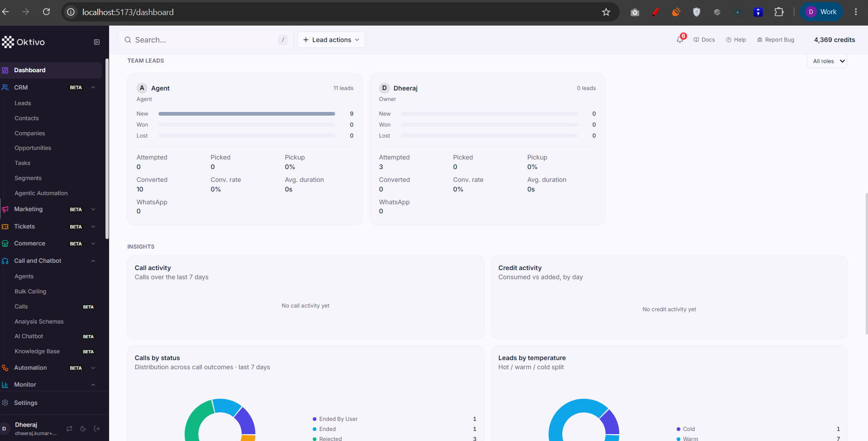Open Agentic Automation in the sidebar
The height and width of the screenshot is (441, 868).
pyautogui.click(x=41, y=193)
